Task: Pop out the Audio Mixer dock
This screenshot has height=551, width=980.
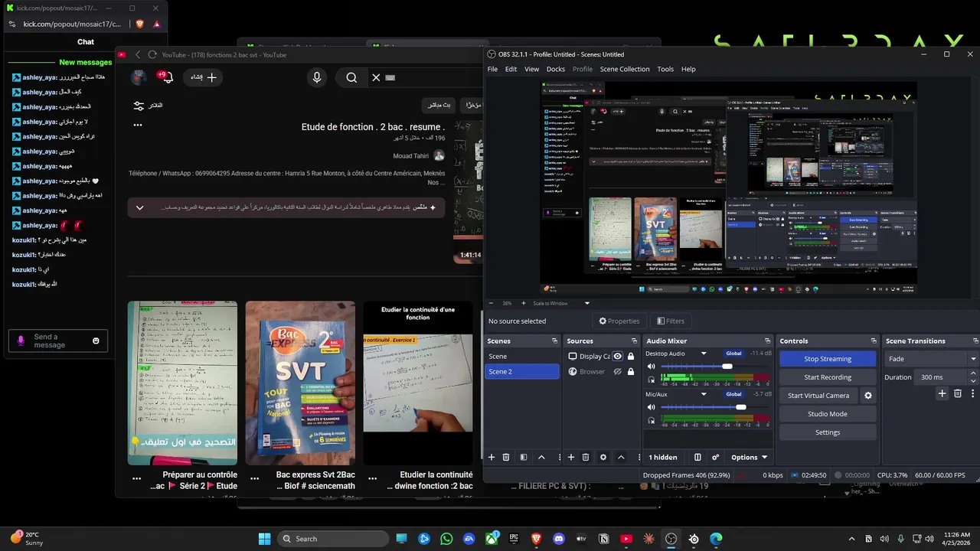Action: pos(767,341)
